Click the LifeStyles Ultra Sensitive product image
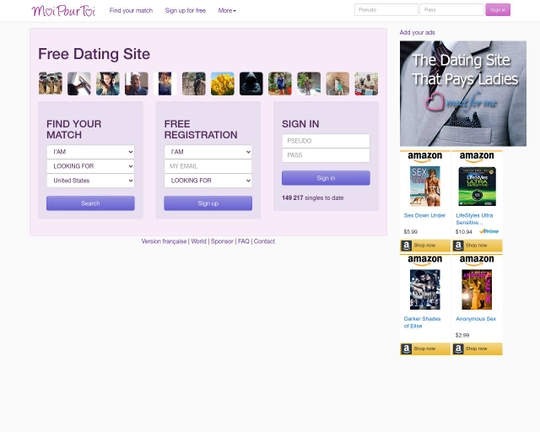The image size is (540, 432). coord(477,186)
